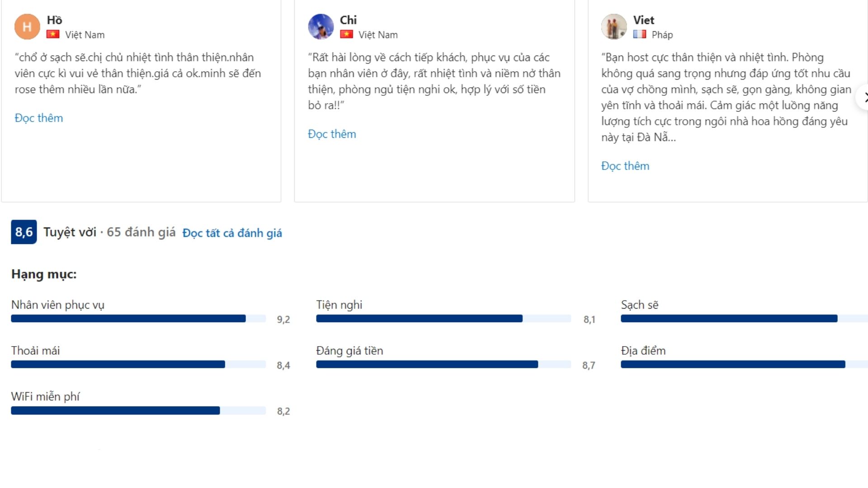Expand Chi's review with Đọc thêm

332,134
